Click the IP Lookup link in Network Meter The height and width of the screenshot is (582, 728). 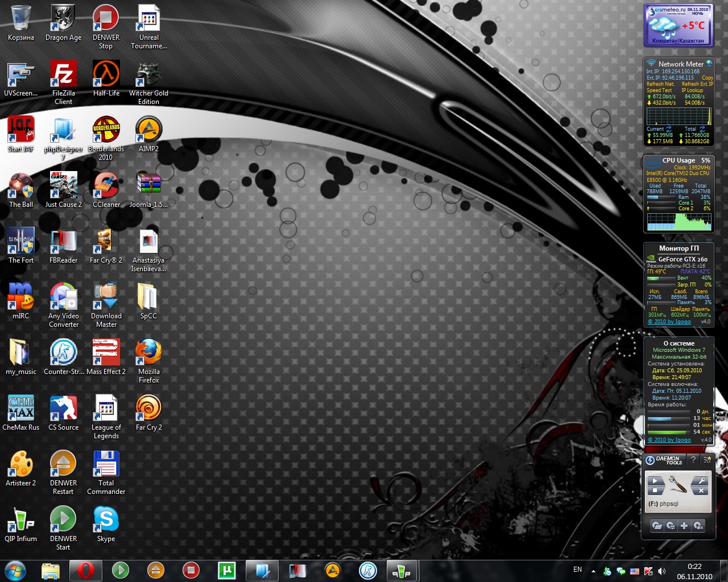tap(692, 90)
